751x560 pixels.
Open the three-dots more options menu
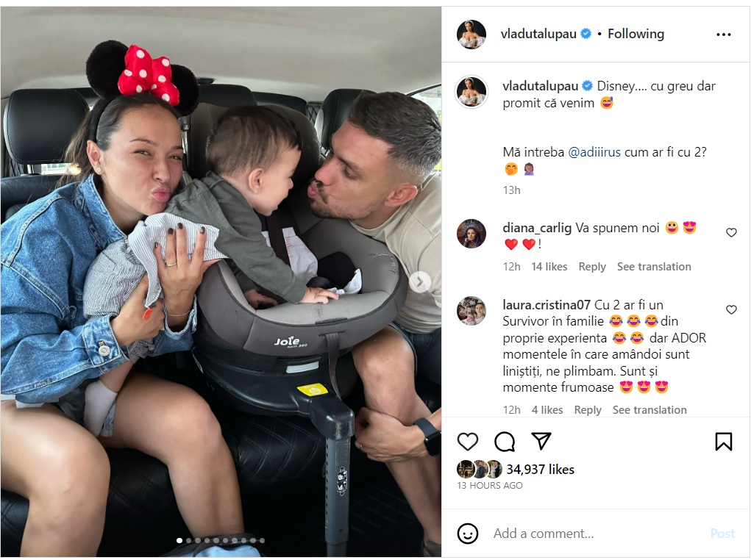coord(723,35)
